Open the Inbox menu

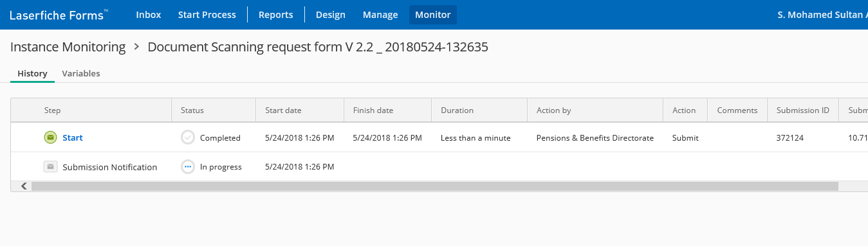[x=149, y=15]
